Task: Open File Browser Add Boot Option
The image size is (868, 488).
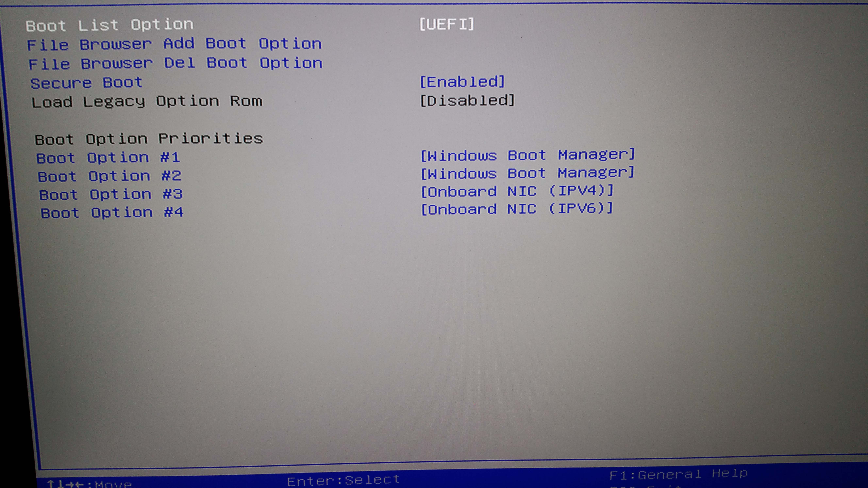Action: (x=174, y=44)
